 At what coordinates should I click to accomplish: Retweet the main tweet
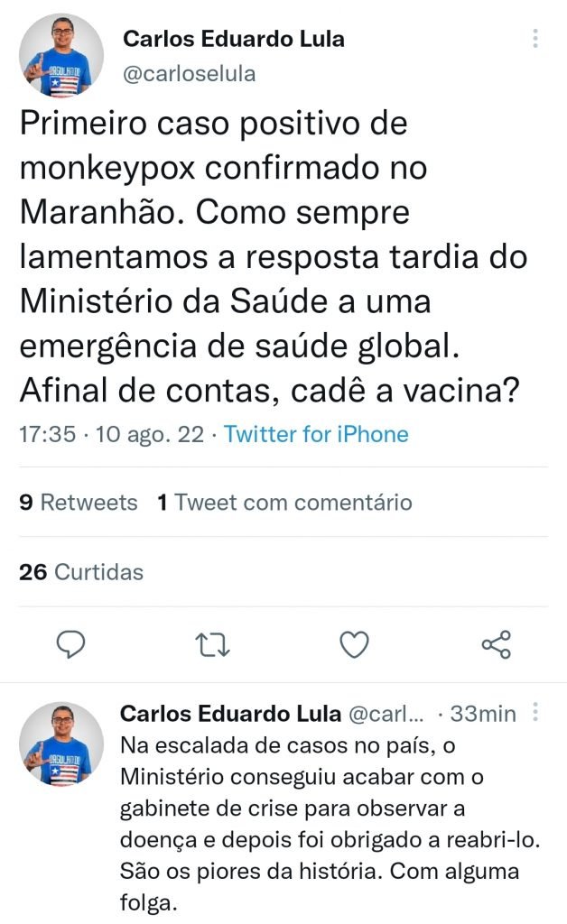(x=214, y=643)
